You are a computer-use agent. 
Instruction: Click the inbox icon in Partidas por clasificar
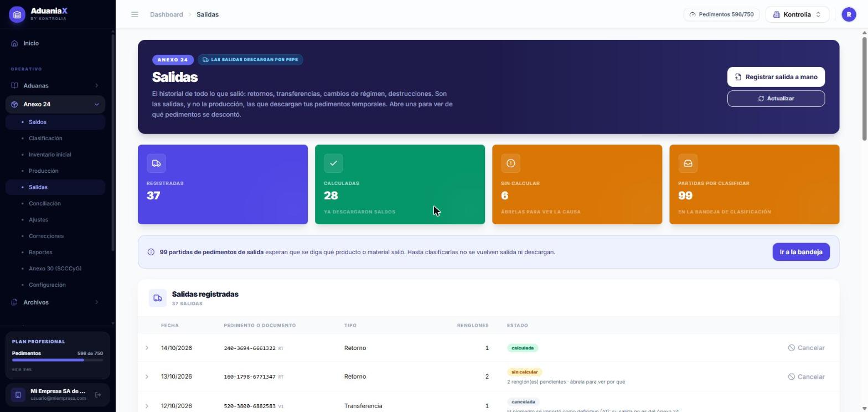[688, 163]
